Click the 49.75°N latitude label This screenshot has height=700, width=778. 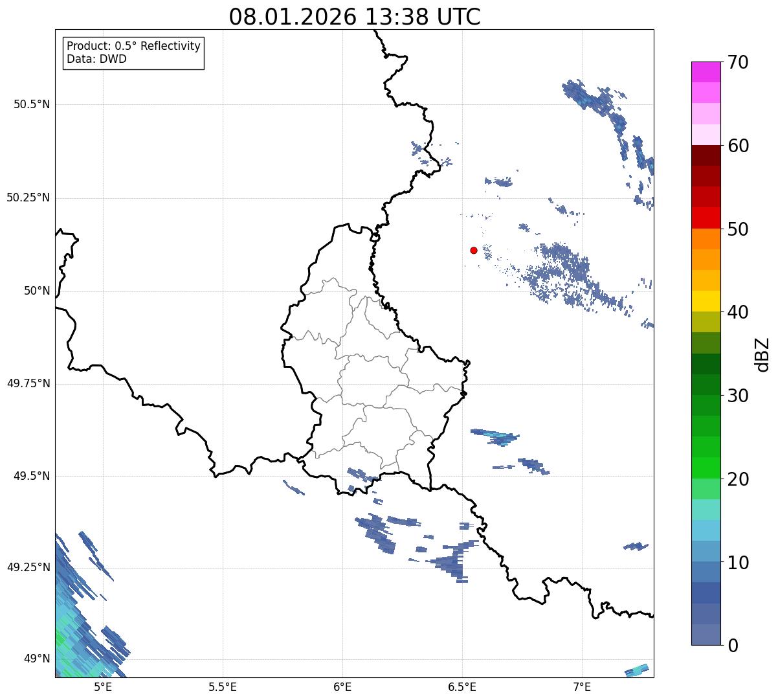pyautogui.click(x=28, y=383)
